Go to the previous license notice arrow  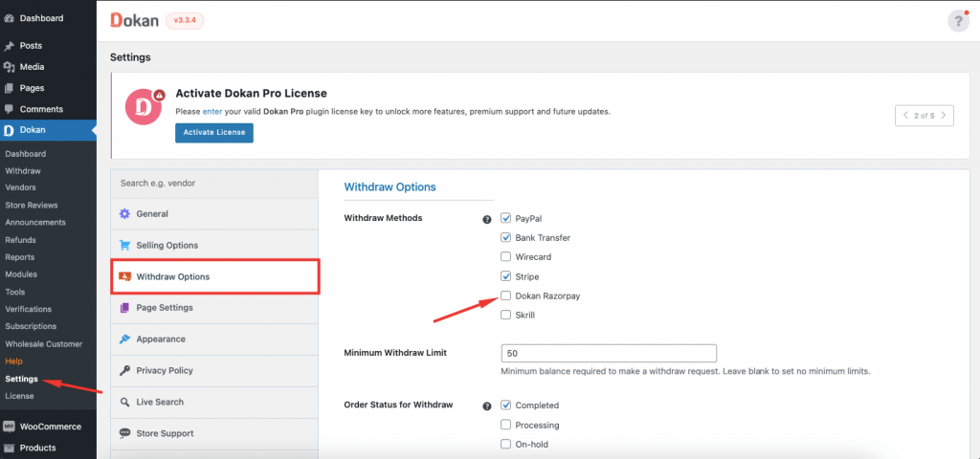905,116
